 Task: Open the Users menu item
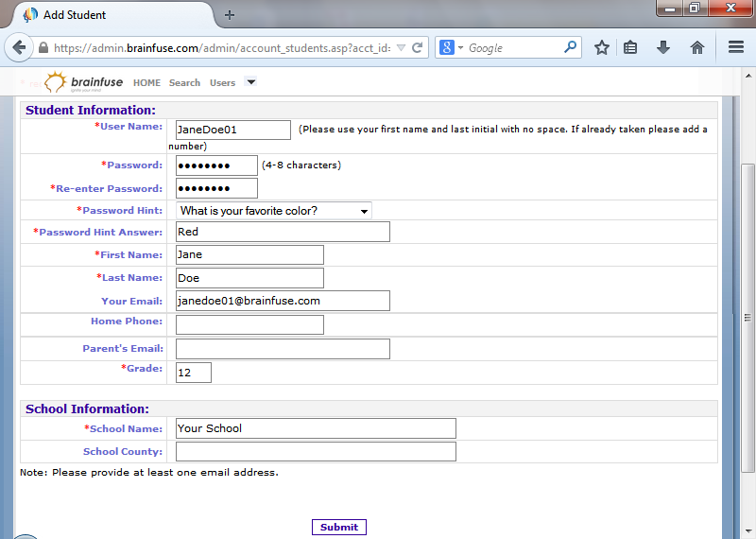coord(222,83)
